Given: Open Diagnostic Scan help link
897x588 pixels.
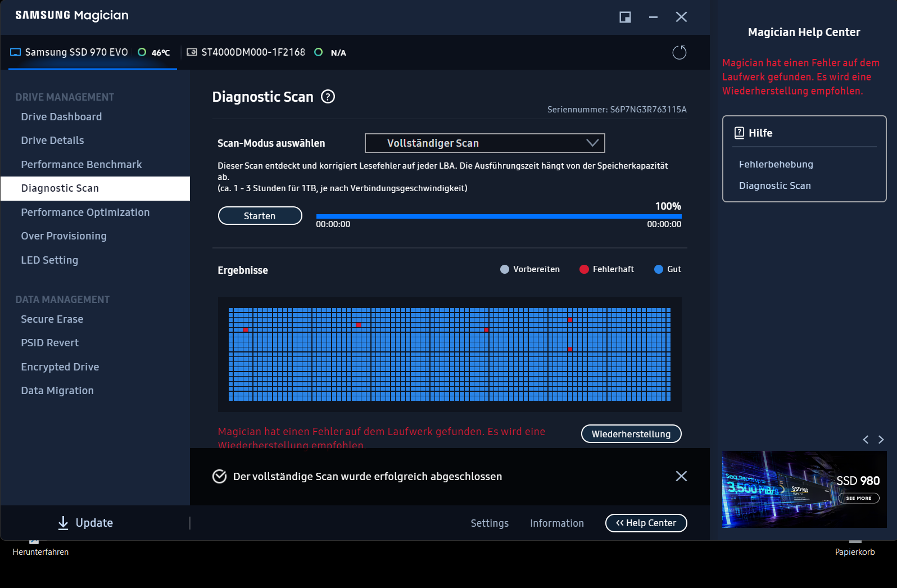Looking at the screenshot, I should (x=774, y=186).
